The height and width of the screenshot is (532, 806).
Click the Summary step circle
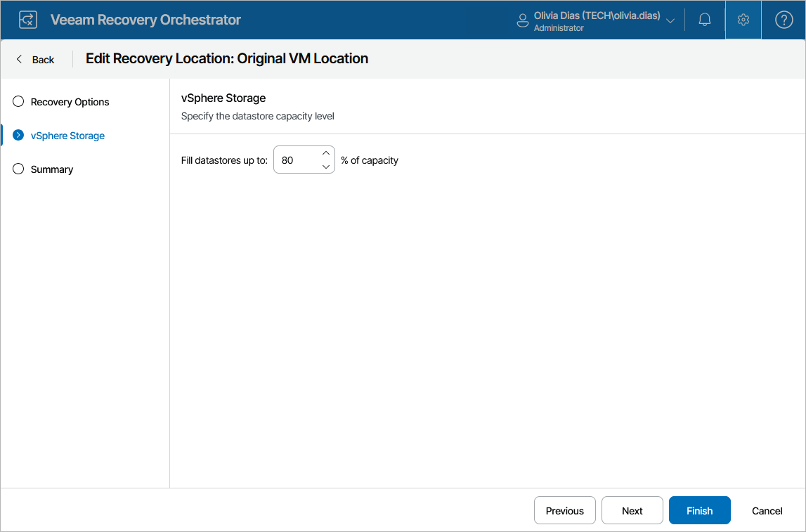(x=18, y=169)
